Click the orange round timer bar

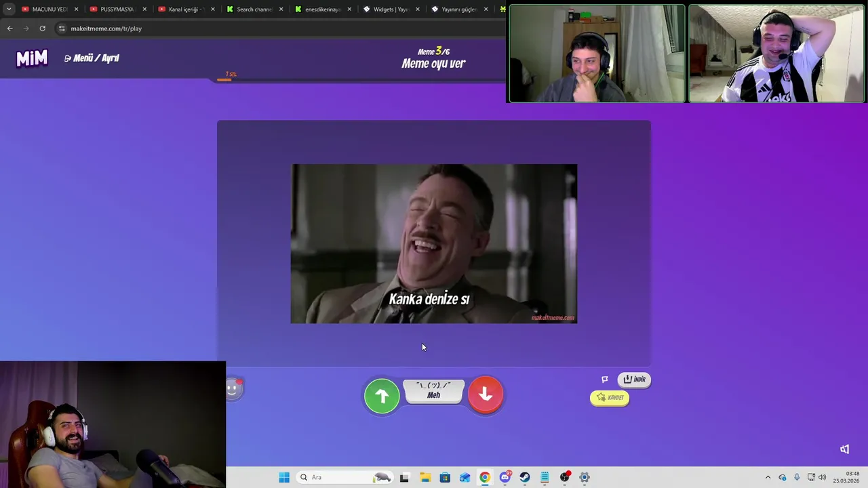pos(224,80)
